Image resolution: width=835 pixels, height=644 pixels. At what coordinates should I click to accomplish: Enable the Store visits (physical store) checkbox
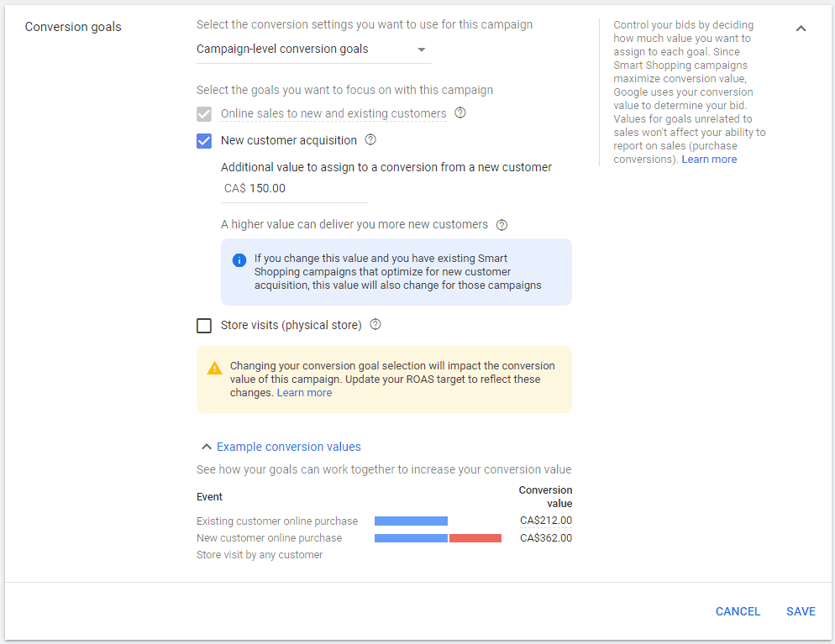(x=204, y=325)
